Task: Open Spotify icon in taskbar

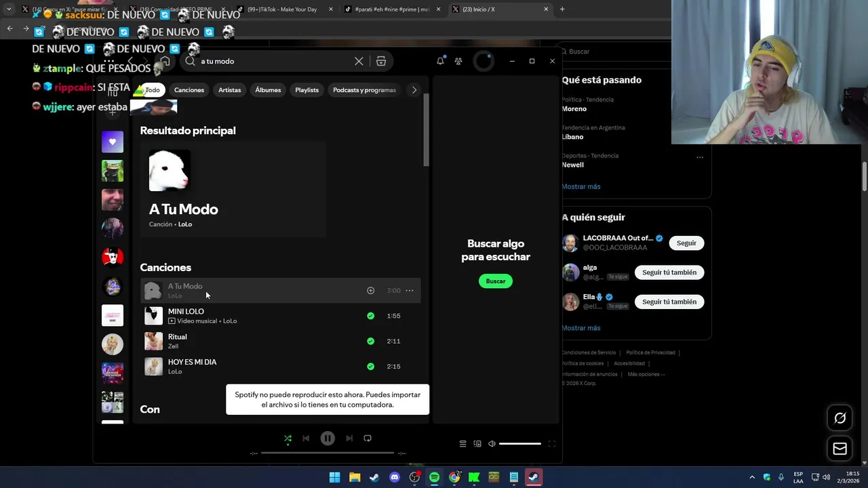Action: [434, 477]
